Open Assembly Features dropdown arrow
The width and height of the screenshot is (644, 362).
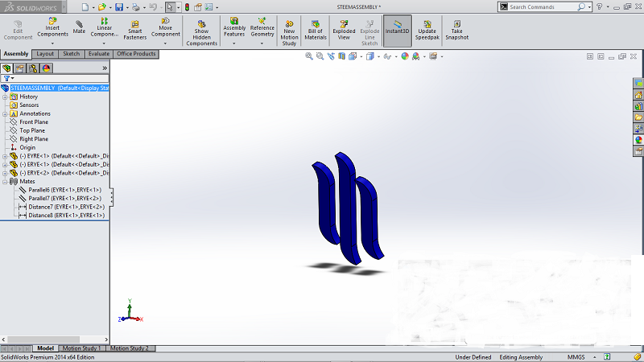[234, 43]
